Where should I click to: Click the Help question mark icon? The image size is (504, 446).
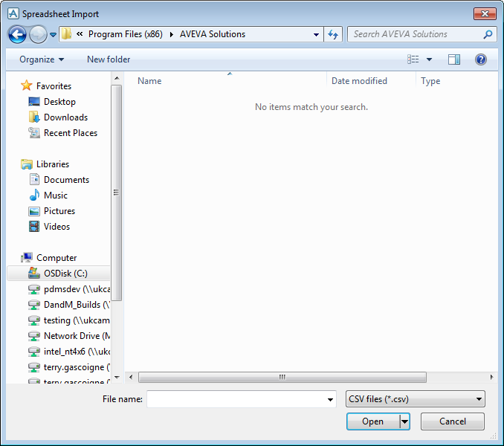tap(480, 59)
